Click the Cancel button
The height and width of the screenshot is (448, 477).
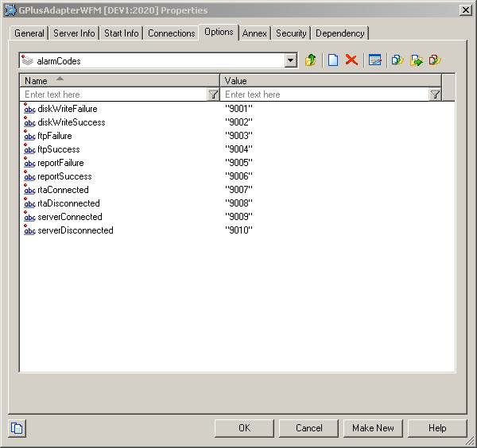click(308, 428)
